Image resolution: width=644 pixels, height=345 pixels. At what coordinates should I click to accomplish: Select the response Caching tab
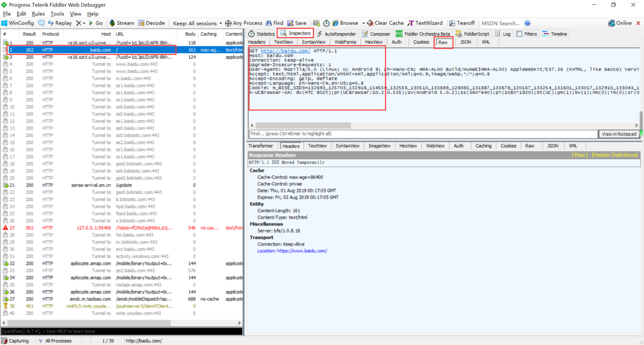coord(483,146)
